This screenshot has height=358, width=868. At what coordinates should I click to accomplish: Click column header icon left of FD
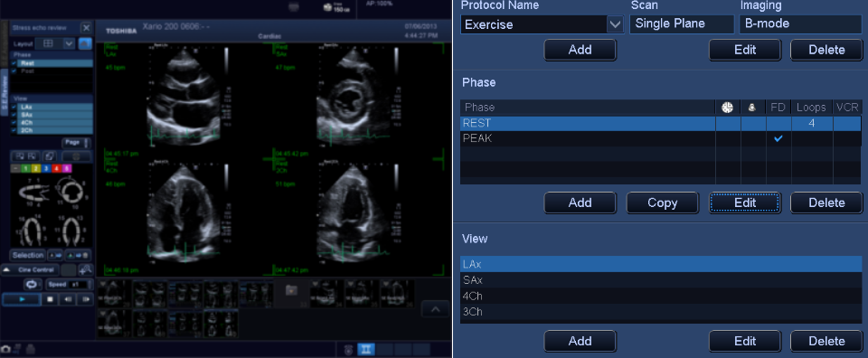click(x=752, y=108)
